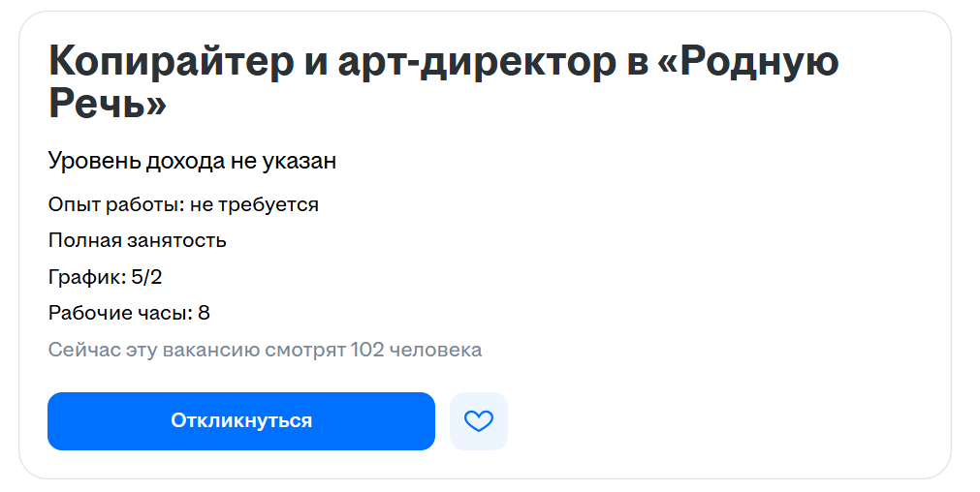Click the number 102 in viewers line
Image resolution: width=980 pixels, height=492 pixels.
tap(366, 349)
